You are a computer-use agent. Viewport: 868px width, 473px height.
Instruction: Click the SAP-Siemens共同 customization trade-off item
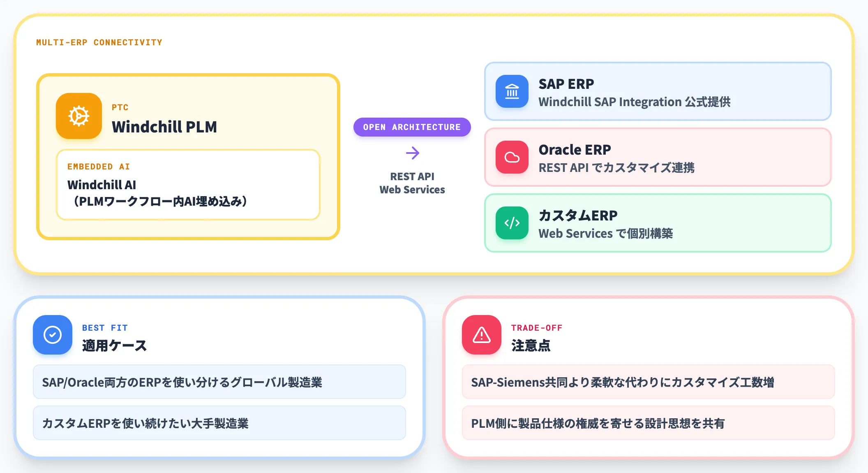point(649,382)
